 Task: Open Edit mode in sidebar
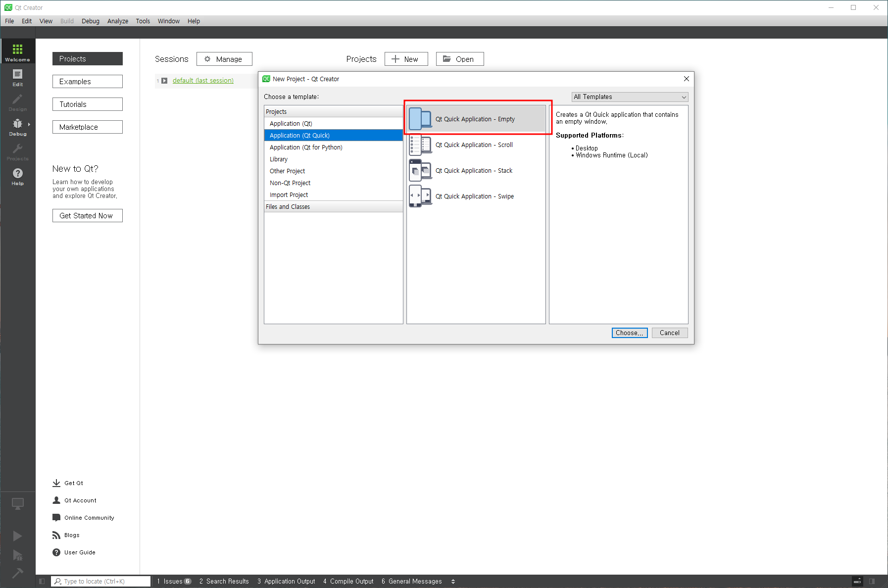(17, 78)
